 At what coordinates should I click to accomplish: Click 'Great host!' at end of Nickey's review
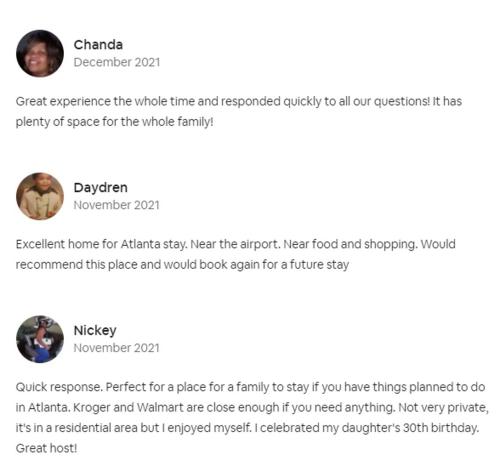[x=46, y=448]
